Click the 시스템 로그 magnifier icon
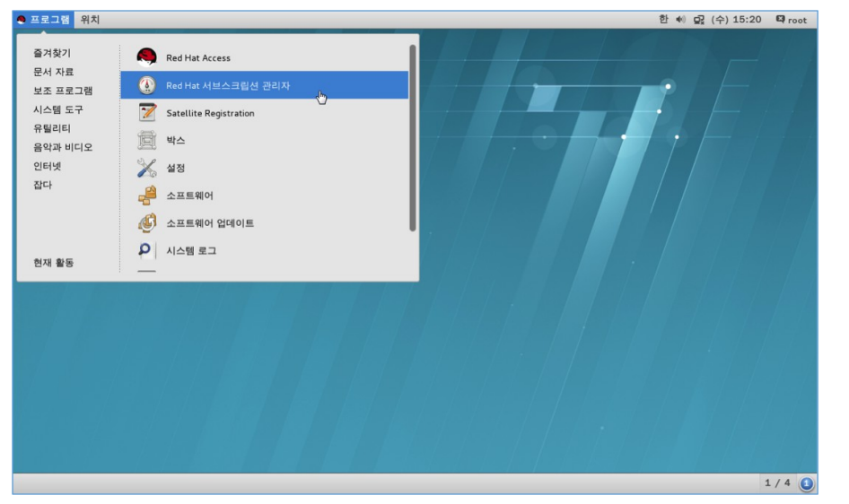The height and width of the screenshot is (504, 849). click(x=146, y=250)
